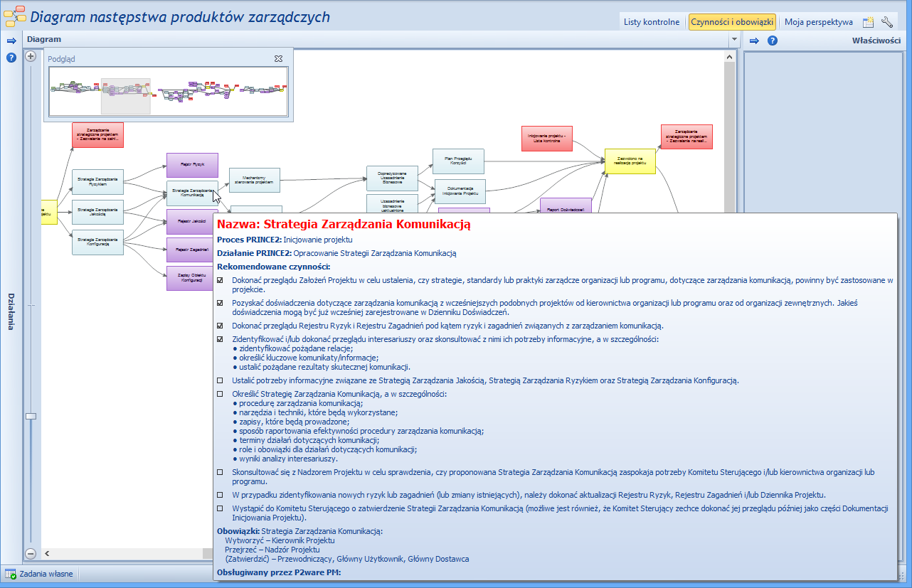Select the Rejestr Zagadnień node
This screenshot has height=588, width=912.
[190, 250]
